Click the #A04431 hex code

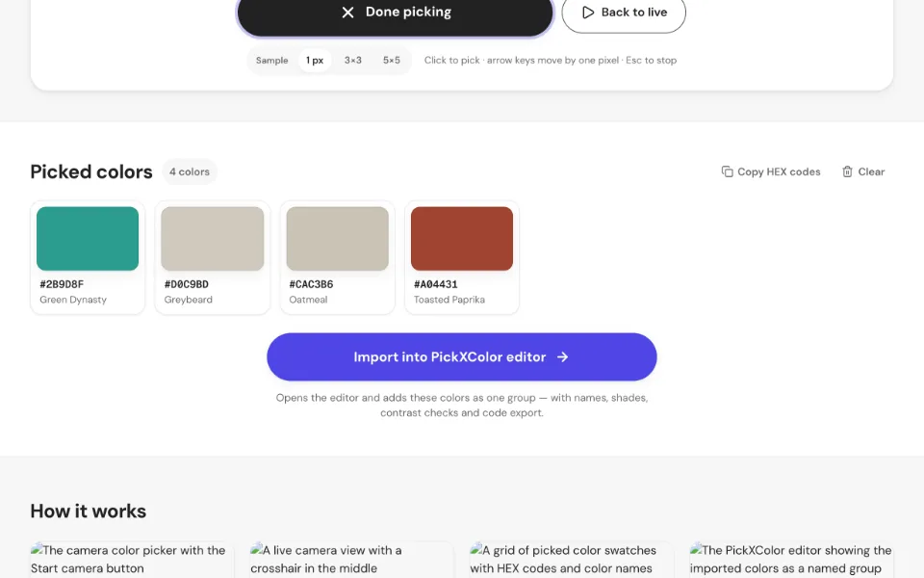(x=435, y=284)
